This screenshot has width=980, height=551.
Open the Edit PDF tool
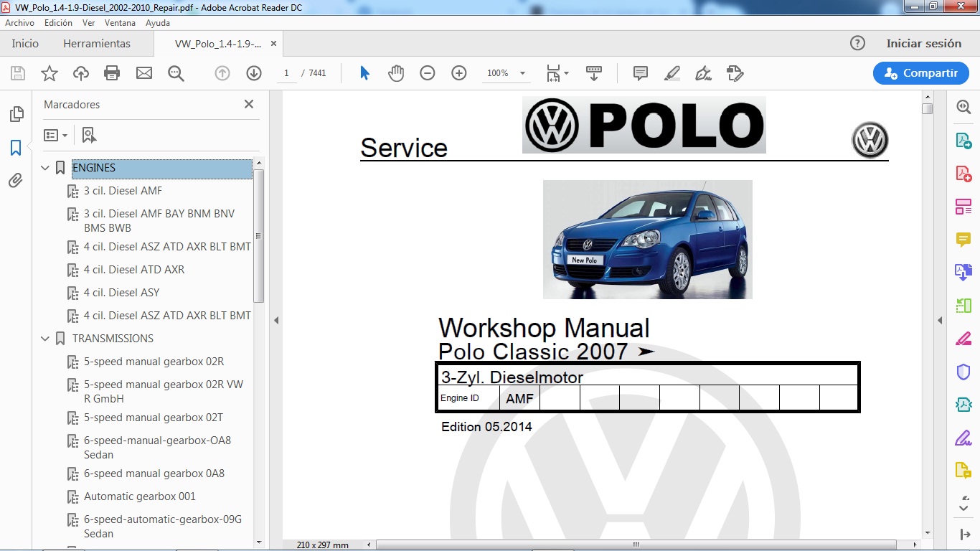pos(964,207)
